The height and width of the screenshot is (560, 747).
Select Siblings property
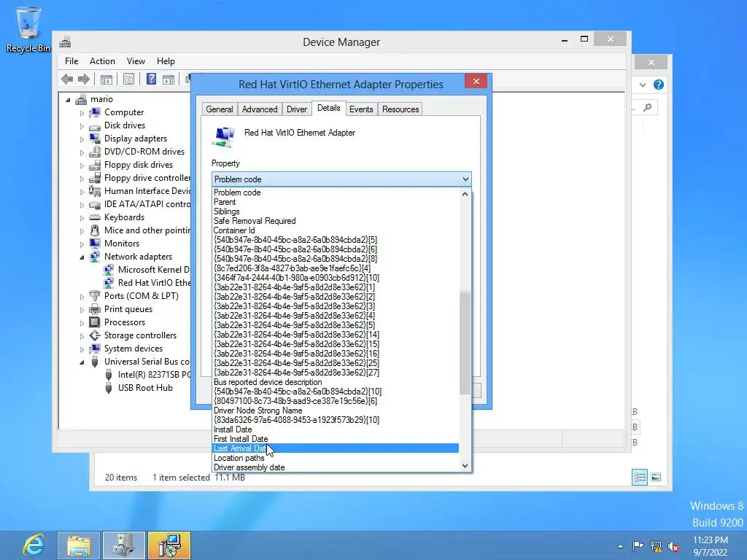[336, 211]
